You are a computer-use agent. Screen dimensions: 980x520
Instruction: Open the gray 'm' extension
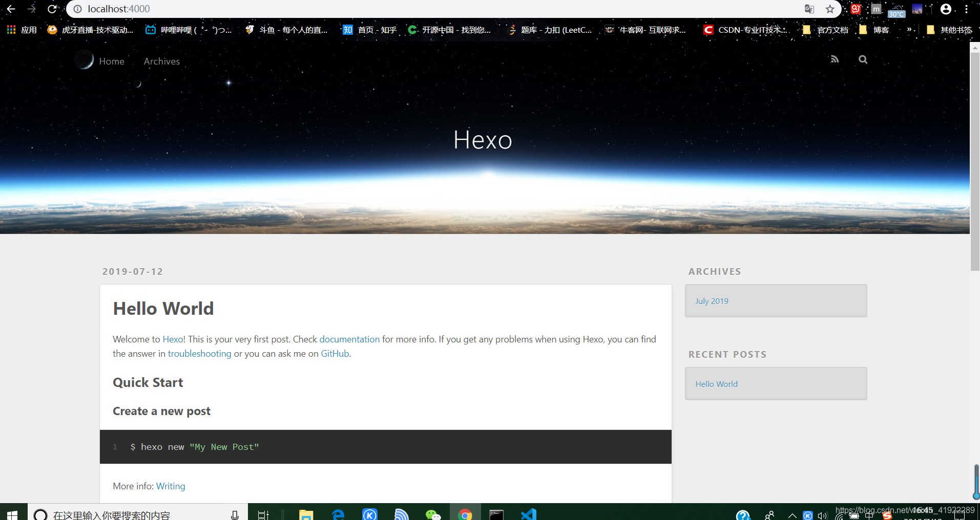point(876,9)
